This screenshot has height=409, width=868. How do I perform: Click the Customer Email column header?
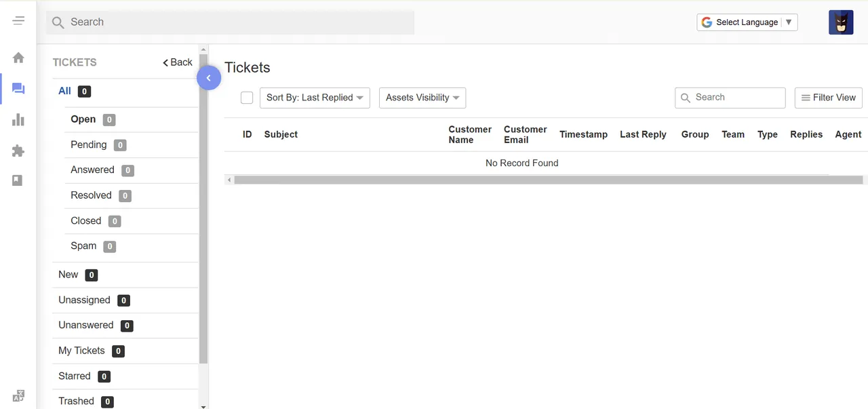[x=526, y=134]
